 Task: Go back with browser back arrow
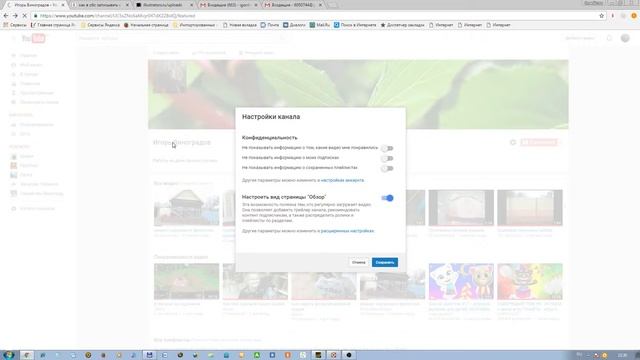(6, 16)
